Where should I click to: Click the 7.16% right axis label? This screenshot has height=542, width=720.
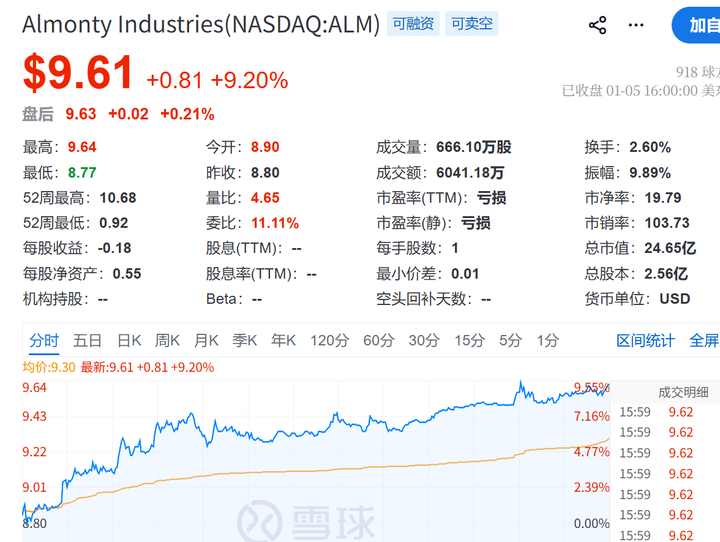[x=591, y=417]
